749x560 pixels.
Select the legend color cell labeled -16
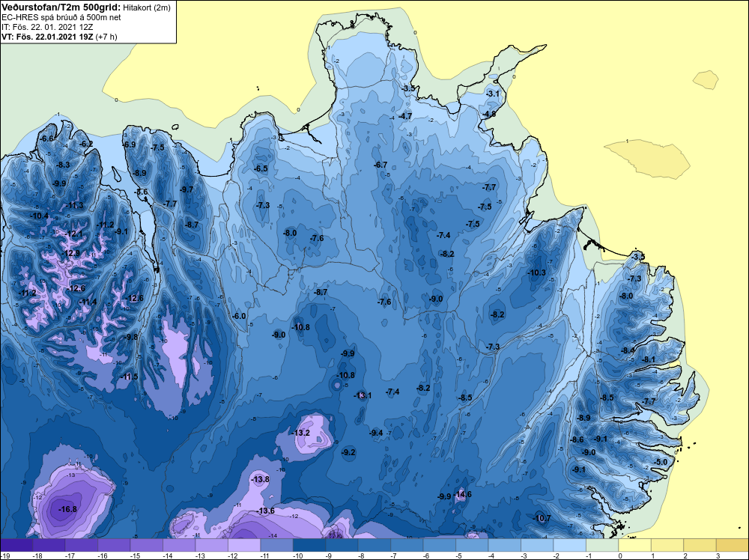coord(114,545)
